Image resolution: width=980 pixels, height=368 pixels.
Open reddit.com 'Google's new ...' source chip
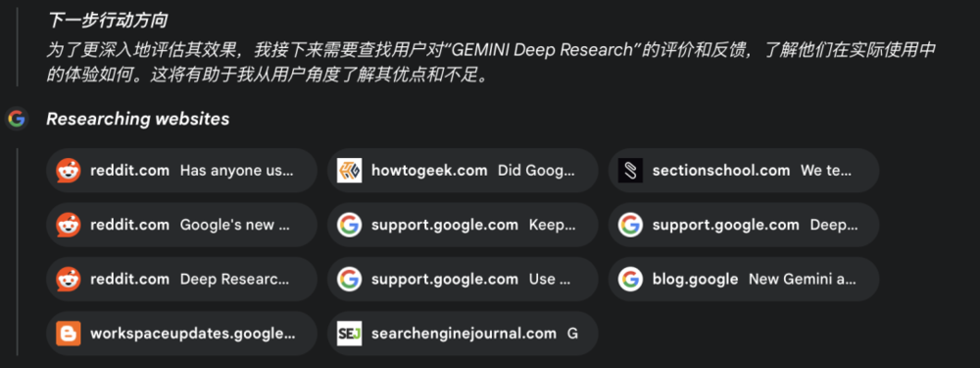(x=182, y=225)
